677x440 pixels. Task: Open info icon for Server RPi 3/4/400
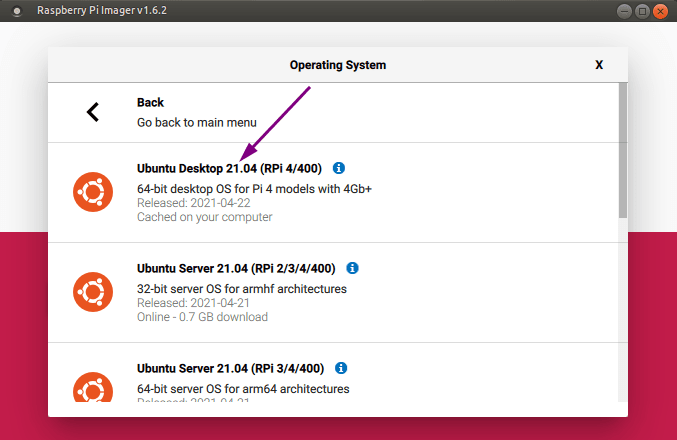click(x=341, y=369)
